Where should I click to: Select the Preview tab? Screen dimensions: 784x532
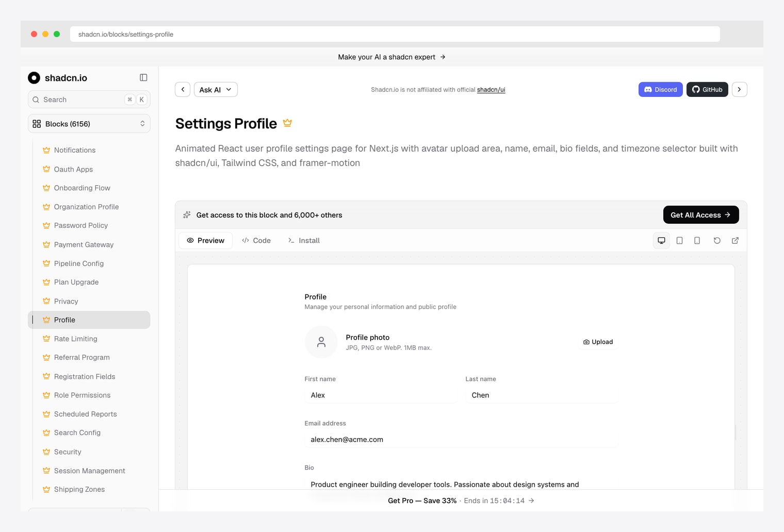(206, 241)
